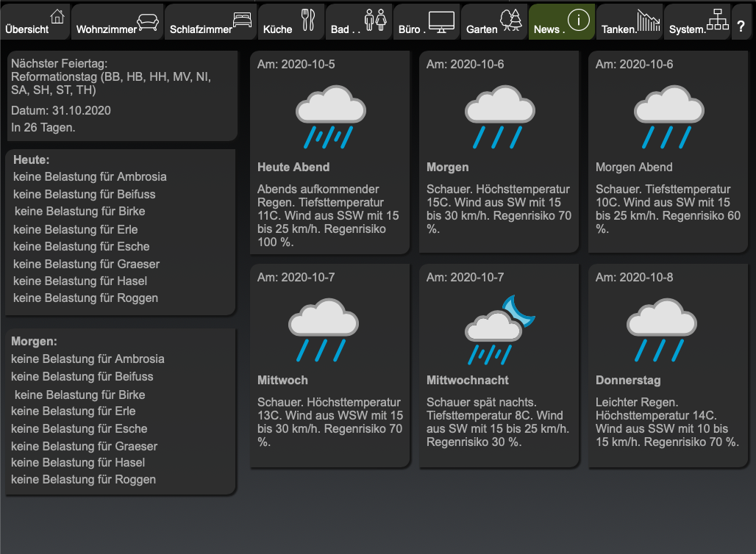Click the network diagram System icon

[717, 21]
